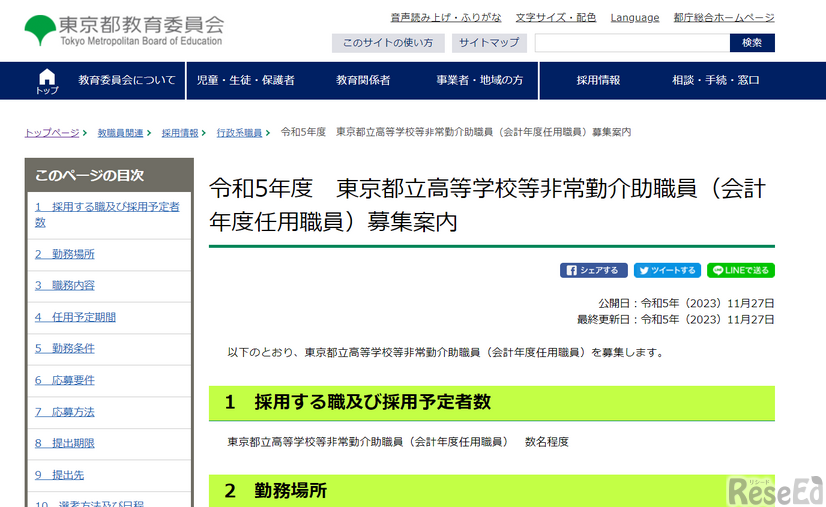
Task: Tweet the page with ツイートする button
Action: (667, 270)
